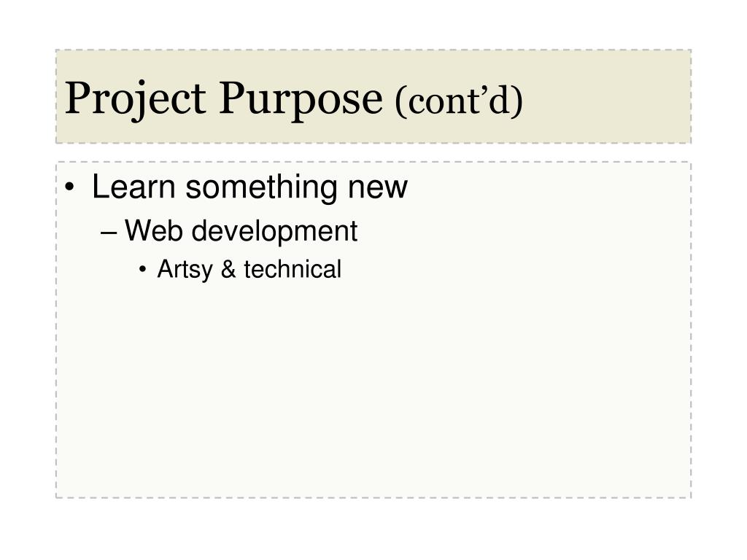Click the ampersand in "Artsy & technical"
Screen dimensions: 747x560
pos(228,269)
